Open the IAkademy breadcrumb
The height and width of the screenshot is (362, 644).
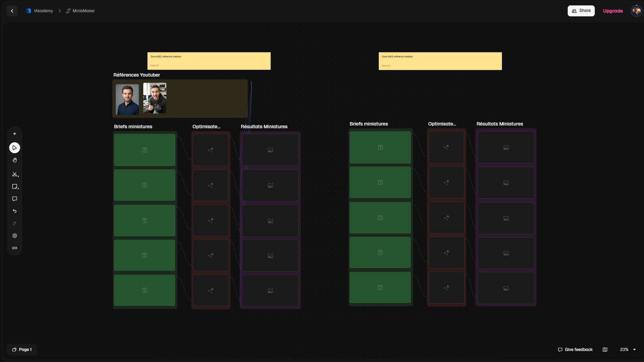point(40,11)
